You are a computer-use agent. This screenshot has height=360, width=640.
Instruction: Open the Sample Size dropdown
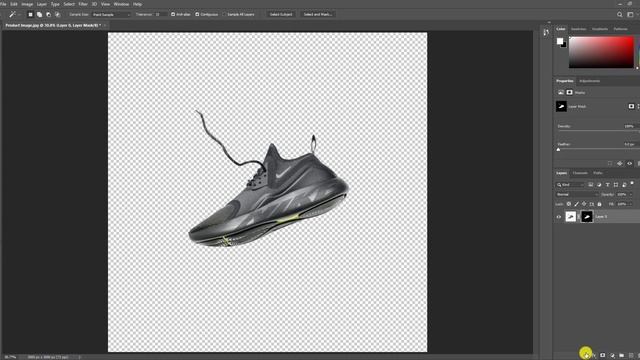point(111,14)
